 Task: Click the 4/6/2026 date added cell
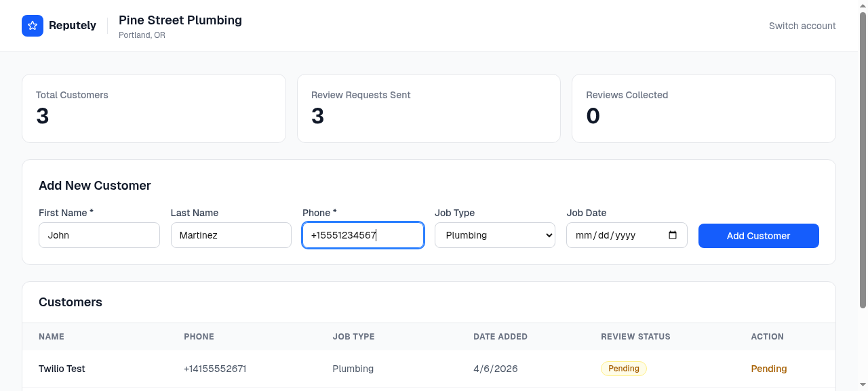click(x=496, y=369)
